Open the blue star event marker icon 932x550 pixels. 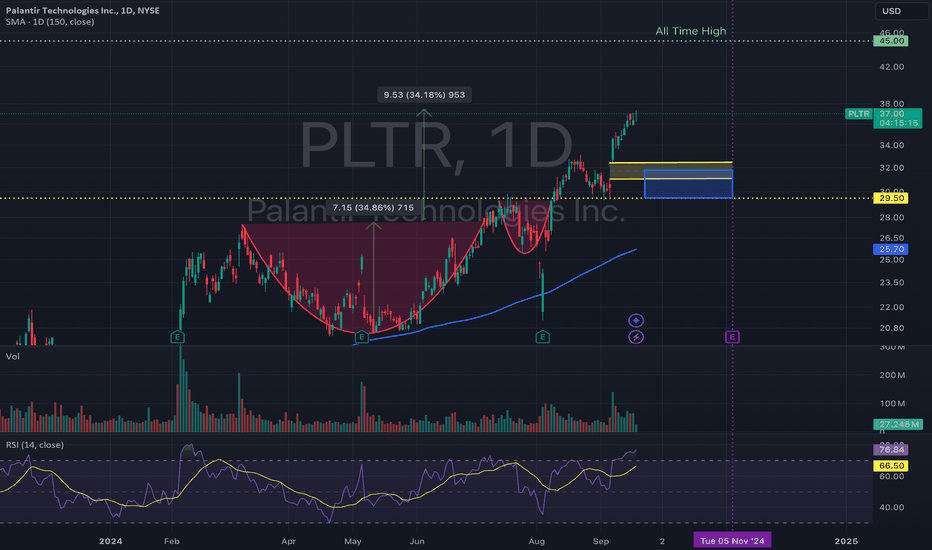coord(636,320)
